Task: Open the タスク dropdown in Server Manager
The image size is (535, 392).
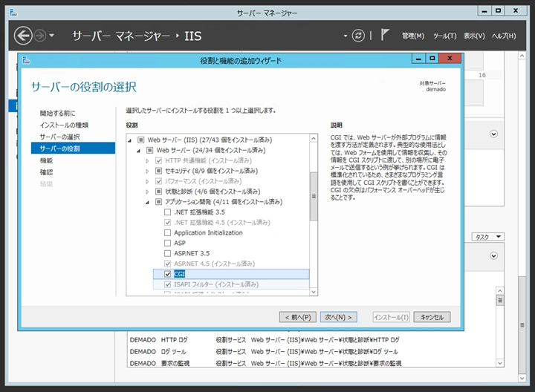Action: coord(488,237)
